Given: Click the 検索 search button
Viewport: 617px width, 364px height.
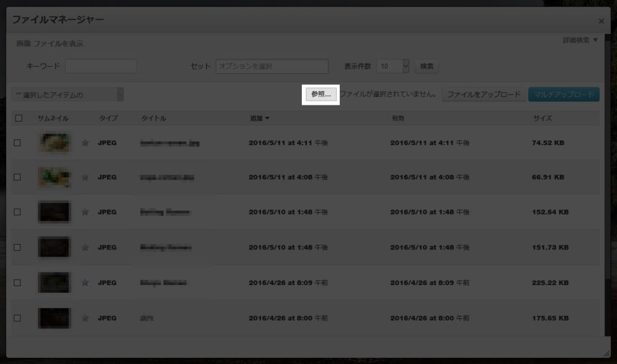Looking at the screenshot, I should pyautogui.click(x=427, y=66).
